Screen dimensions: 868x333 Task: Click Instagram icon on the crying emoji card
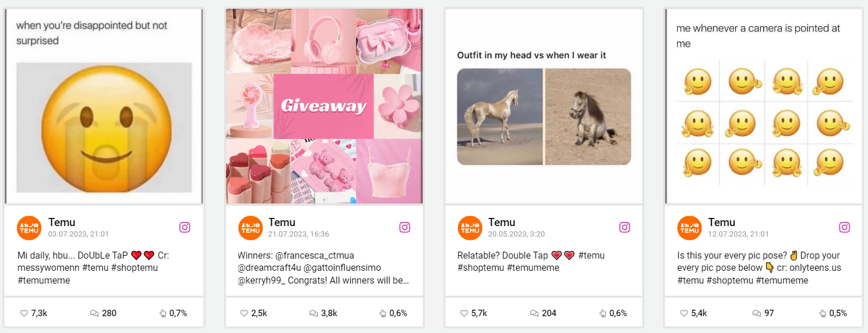(x=184, y=227)
